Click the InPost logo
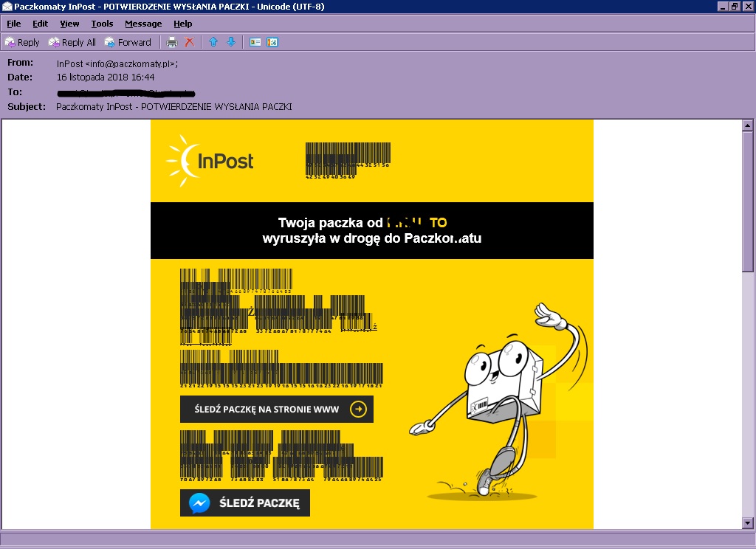 210,161
